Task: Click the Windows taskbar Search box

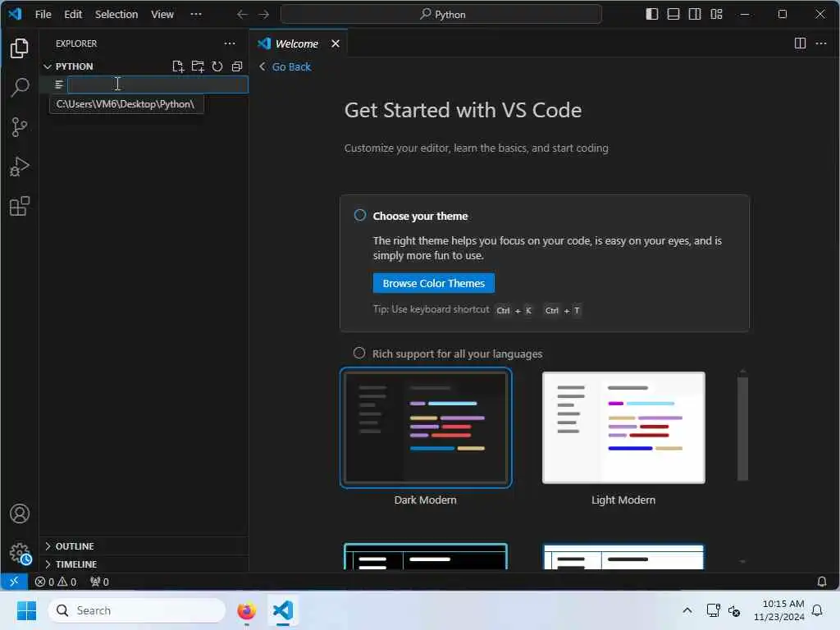Action: [x=137, y=610]
